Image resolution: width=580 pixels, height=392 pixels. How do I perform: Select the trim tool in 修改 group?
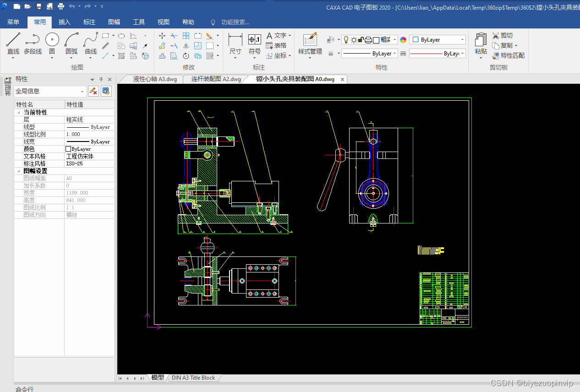pos(174,36)
